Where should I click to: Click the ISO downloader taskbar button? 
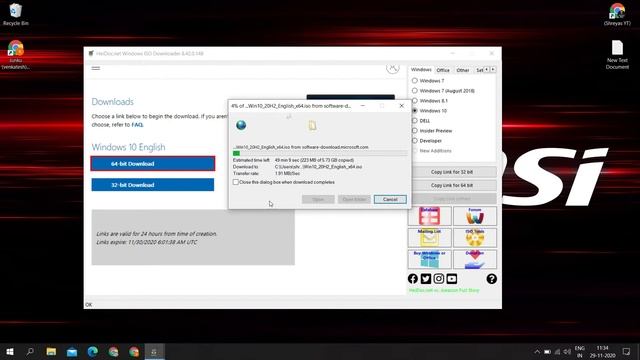[154, 351]
